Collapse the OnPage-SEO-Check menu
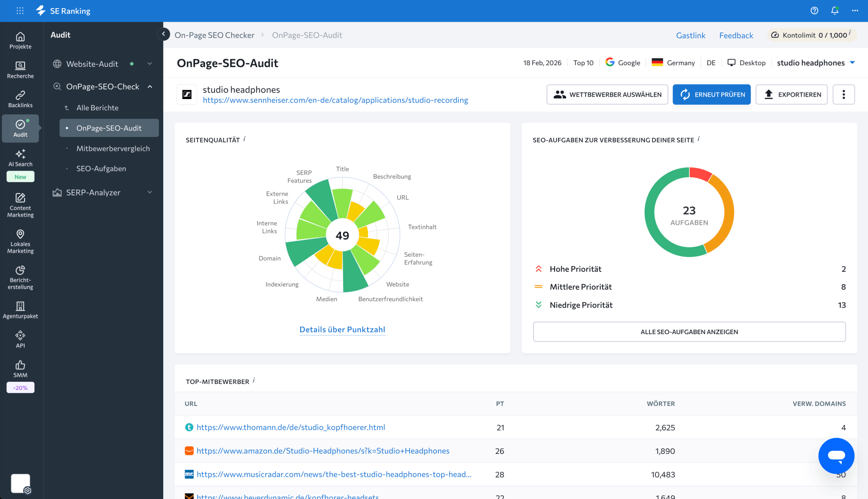The height and width of the screenshot is (499, 868). pos(150,87)
